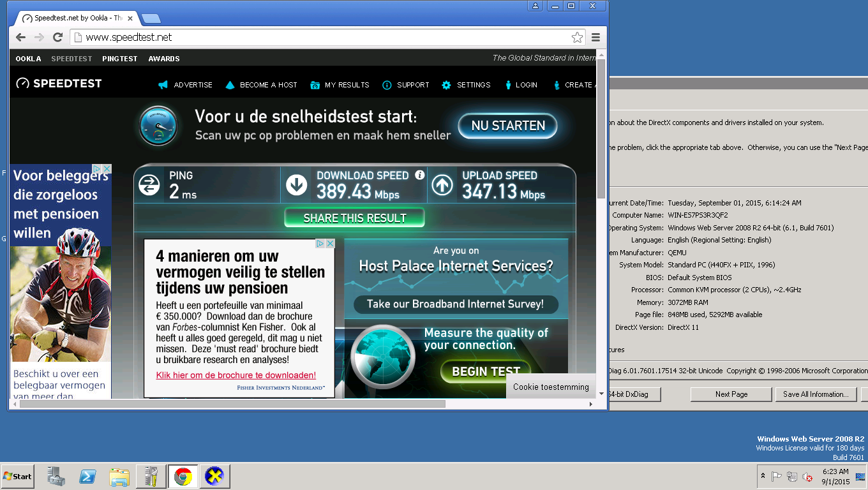Switch to DxDiag via the yellow X taskbar icon

215,476
